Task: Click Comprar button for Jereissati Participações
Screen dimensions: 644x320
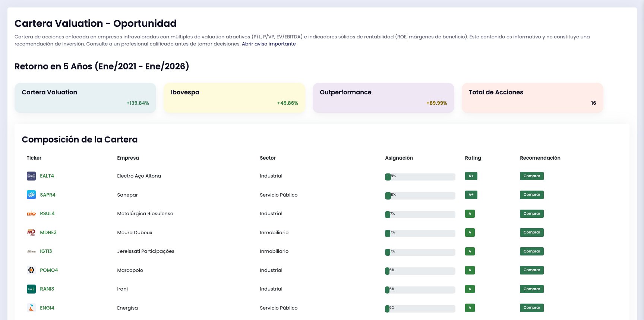Action: point(532,251)
